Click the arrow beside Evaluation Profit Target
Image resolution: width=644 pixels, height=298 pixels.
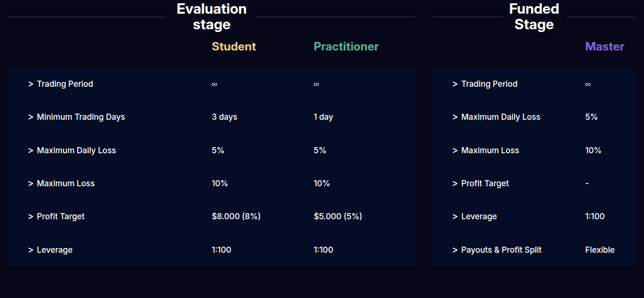point(31,217)
